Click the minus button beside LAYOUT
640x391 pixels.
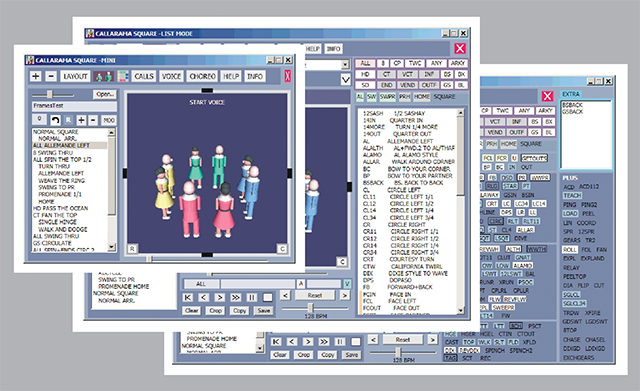point(51,76)
